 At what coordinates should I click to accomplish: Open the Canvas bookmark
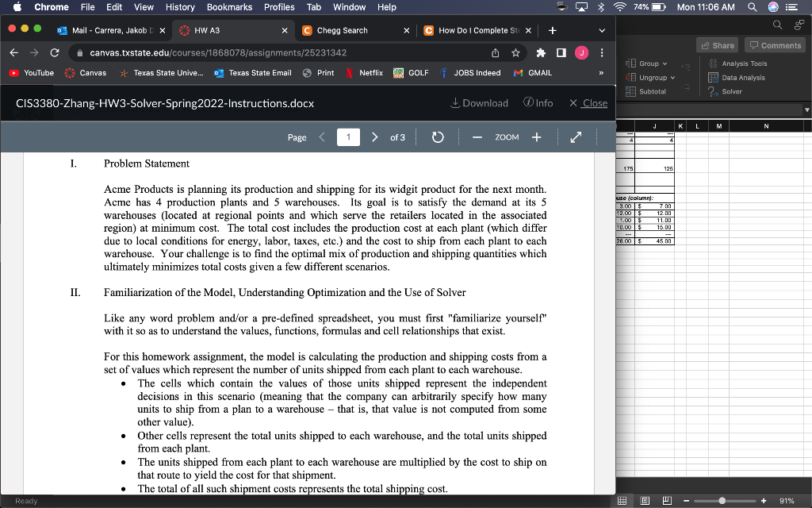(x=86, y=73)
